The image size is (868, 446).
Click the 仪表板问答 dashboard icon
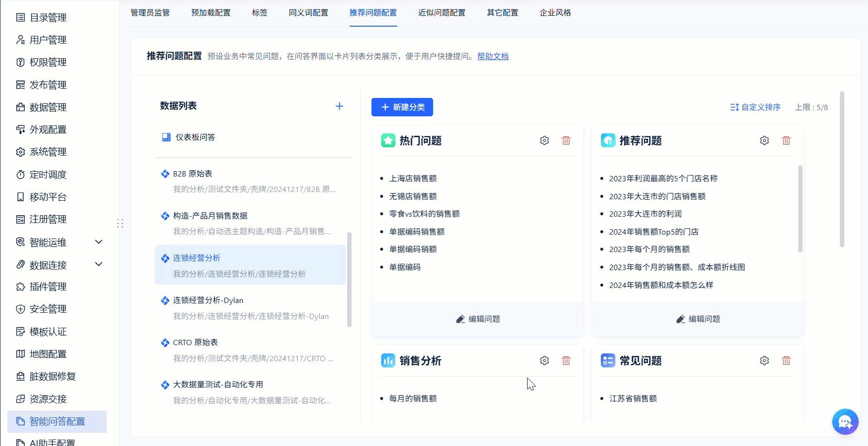(x=166, y=137)
